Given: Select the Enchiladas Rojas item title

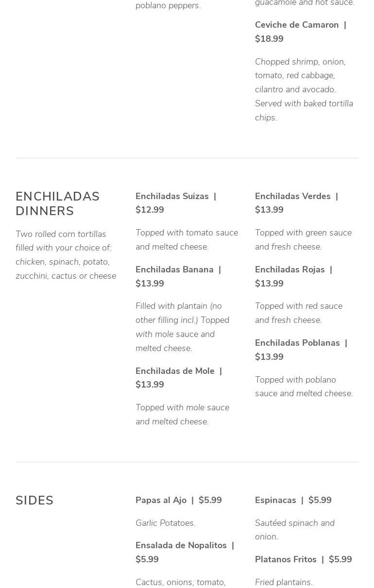Looking at the screenshot, I should [290, 270].
